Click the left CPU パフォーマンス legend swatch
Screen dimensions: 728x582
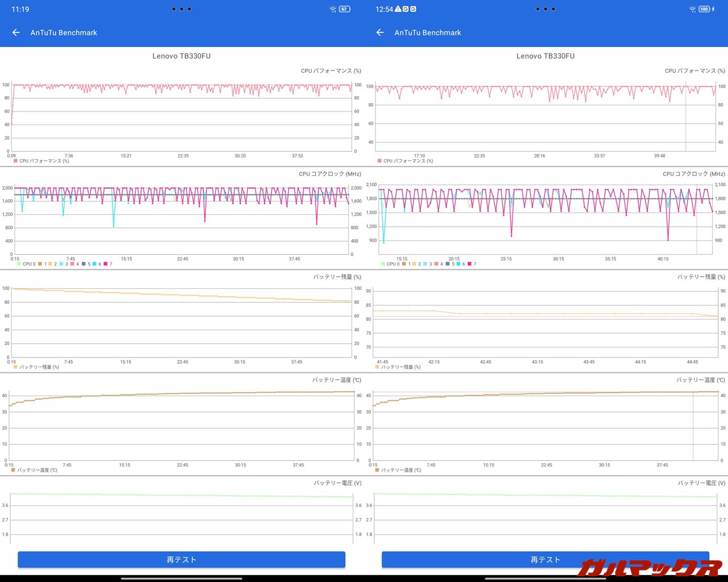(15, 161)
